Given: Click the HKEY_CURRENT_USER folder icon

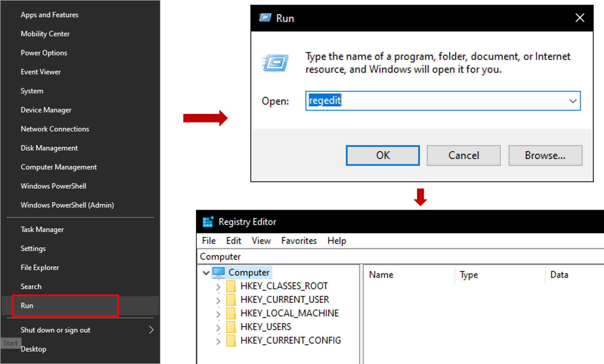Looking at the screenshot, I should coord(231,300).
